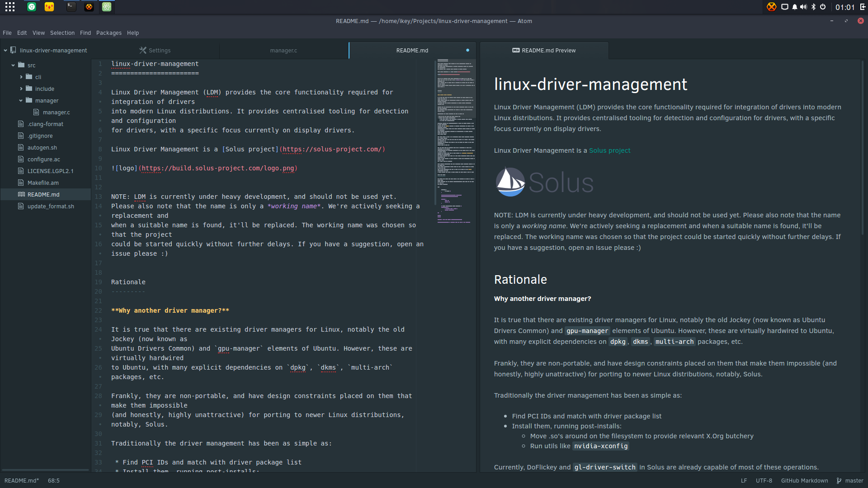Click the master branch label in the status bar
Viewport: 868px width, 488px height.
(854, 481)
